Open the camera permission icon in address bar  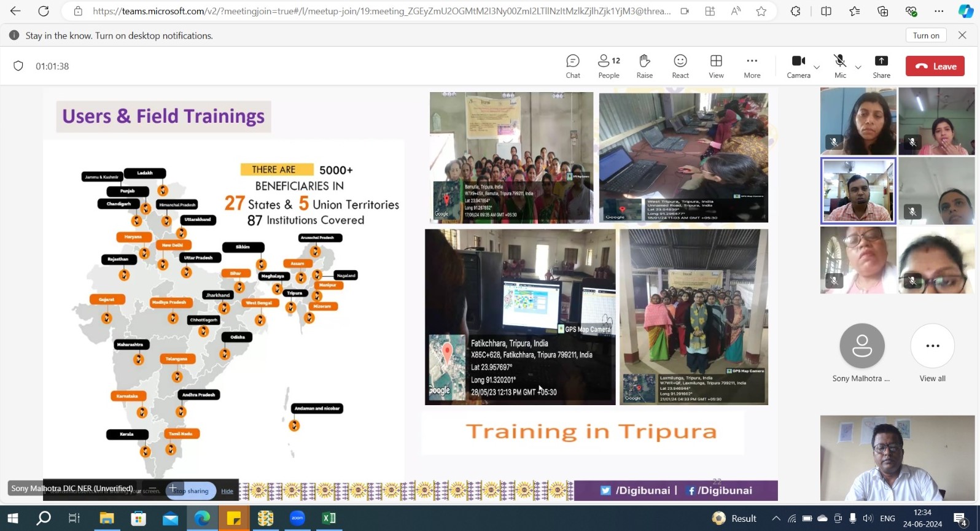pos(685,11)
